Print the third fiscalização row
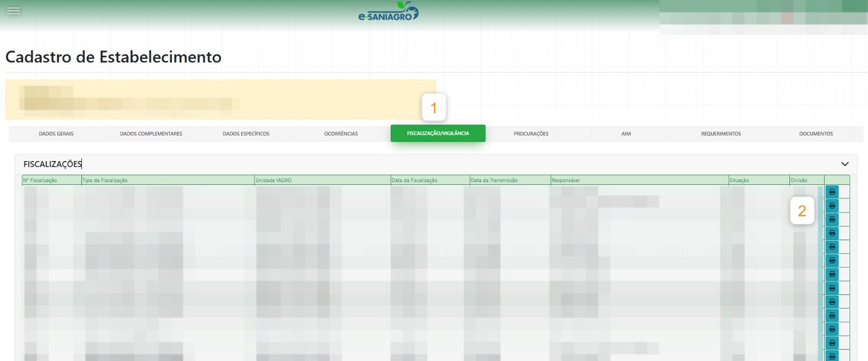This screenshot has width=868, height=361. (832, 220)
